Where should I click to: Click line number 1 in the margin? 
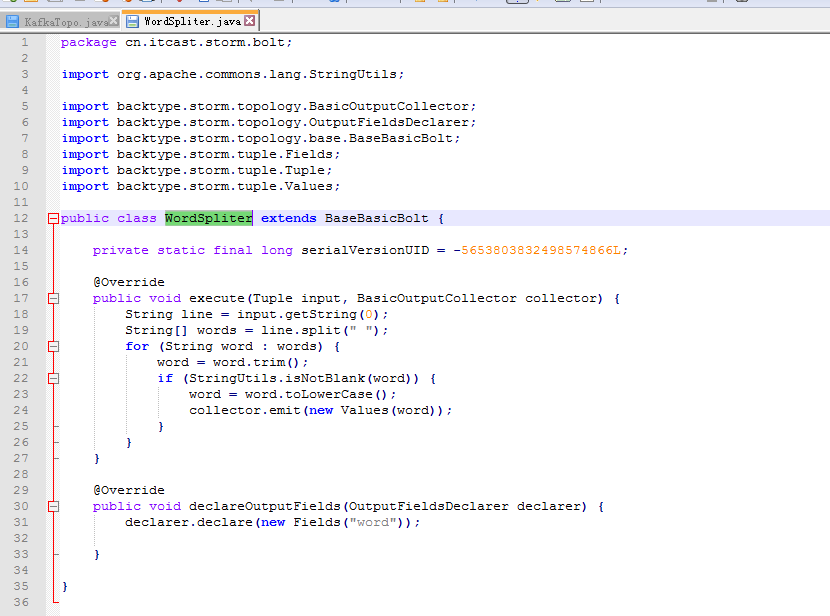[25, 42]
